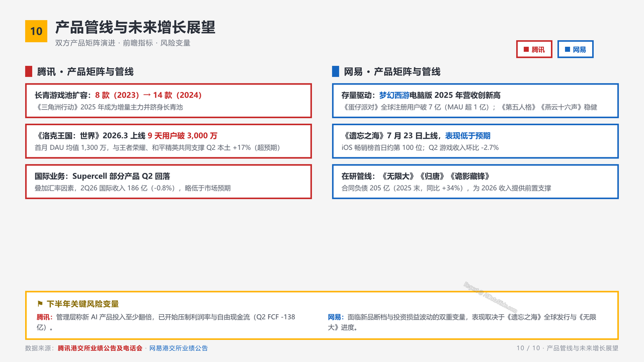Click the heading 下半年关键风险变量
Screen dimensions: 644x362
[x=83, y=304]
